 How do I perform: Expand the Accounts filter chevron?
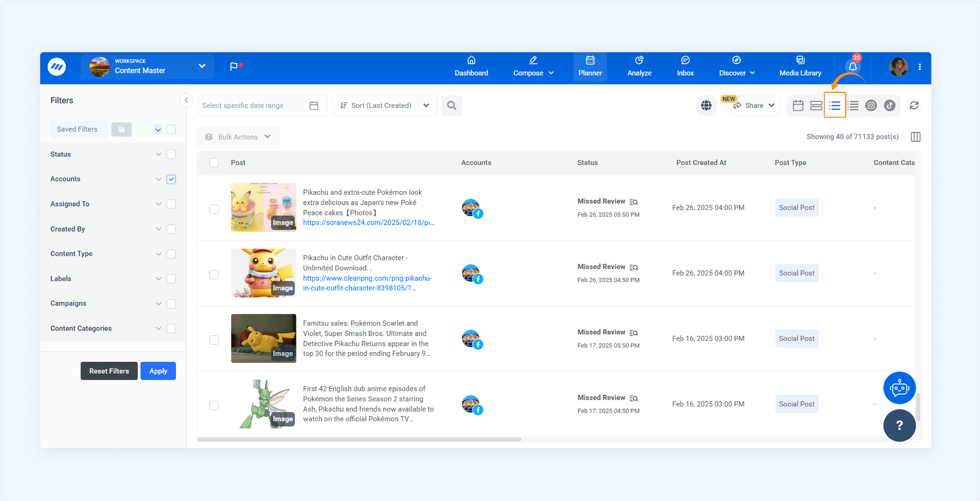pyautogui.click(x=158, y=179)
